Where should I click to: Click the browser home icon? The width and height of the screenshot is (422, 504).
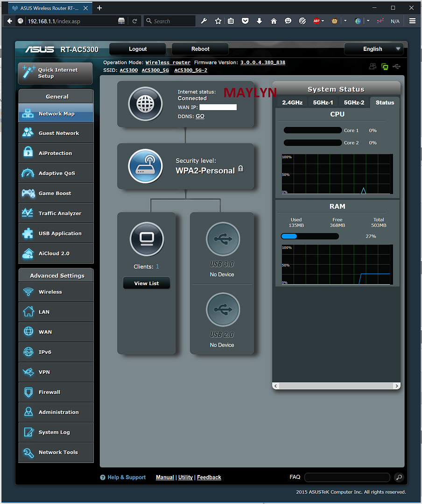point(274,21)
